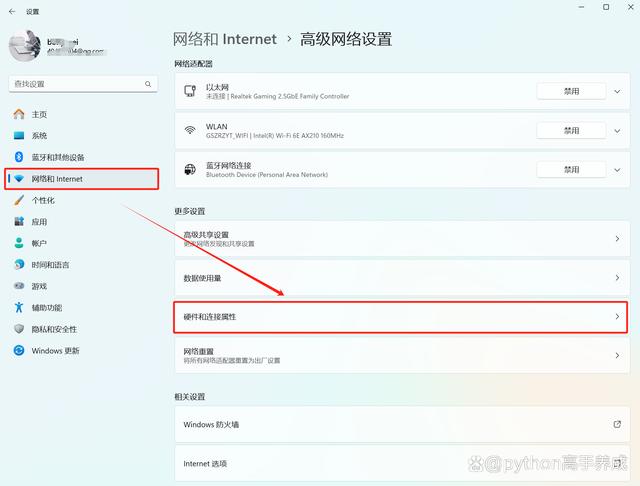Select 系统 in sidebar
640x486 pixels.
(x=82, y=135)
